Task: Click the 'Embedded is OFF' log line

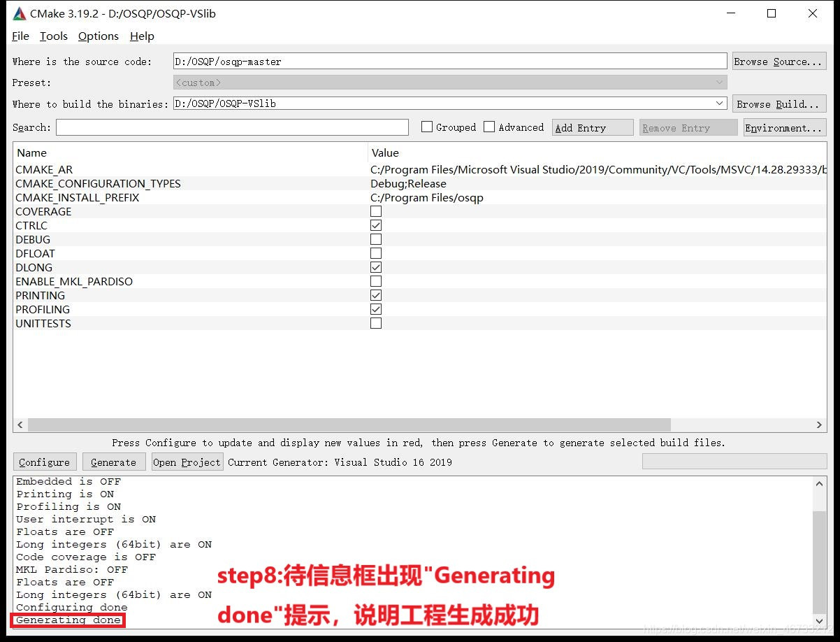Action: click(68, 481)
